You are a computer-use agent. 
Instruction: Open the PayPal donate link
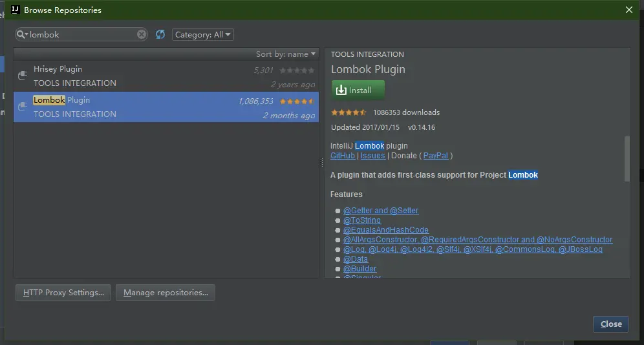[x=435, y=156]
